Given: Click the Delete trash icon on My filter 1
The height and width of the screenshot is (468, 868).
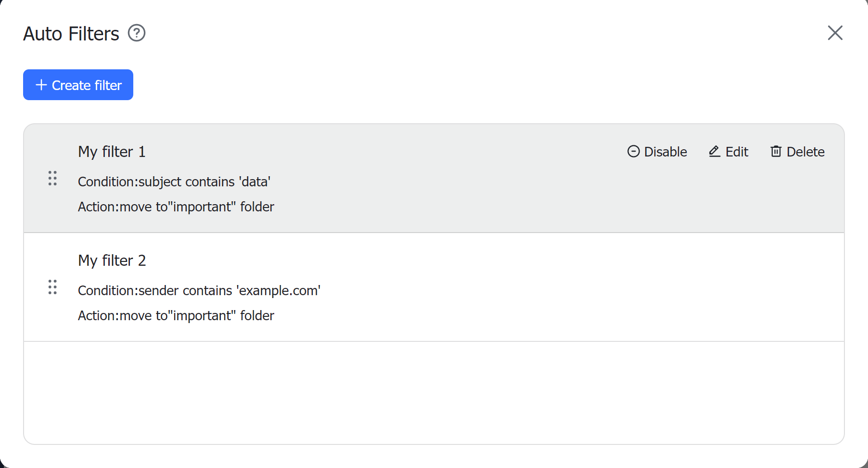Looking at the screenshot, I should 776,151.
